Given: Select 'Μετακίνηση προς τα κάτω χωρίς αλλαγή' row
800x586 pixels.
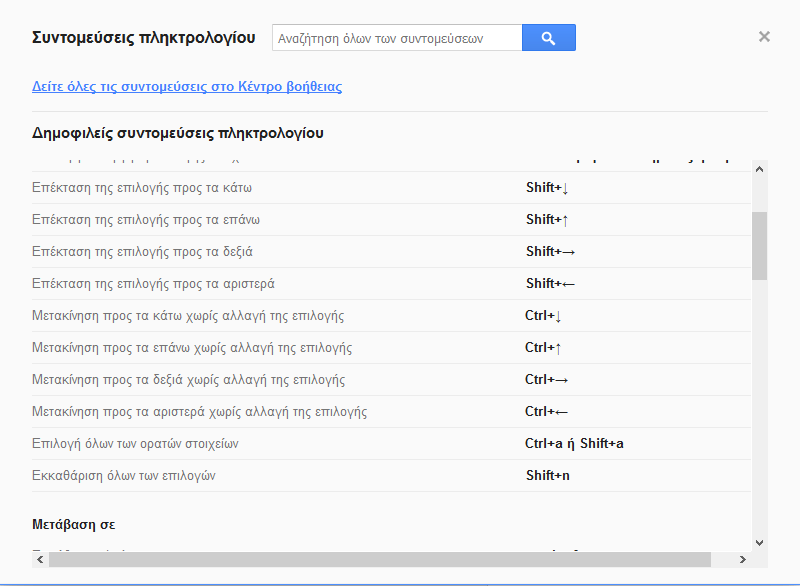Looking at the screenshot, I should click(x=188, y=316).
